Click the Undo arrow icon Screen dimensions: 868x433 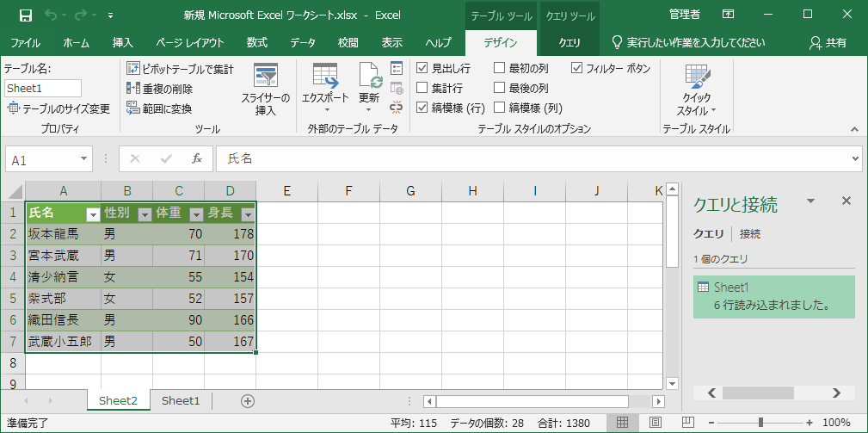[x=51, y=15]
